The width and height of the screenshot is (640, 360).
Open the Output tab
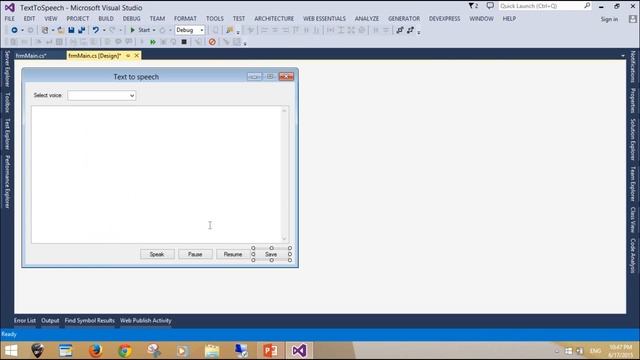coord(50,321)
